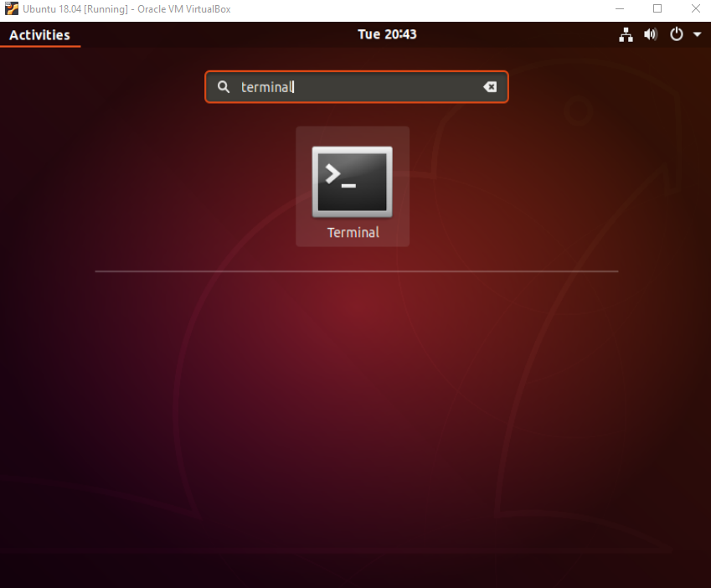The width and height of the screenshot is (711, 588).
Task: Clear the search text with backspace icon
Action: pyautogui.click(x=490, y=86)
